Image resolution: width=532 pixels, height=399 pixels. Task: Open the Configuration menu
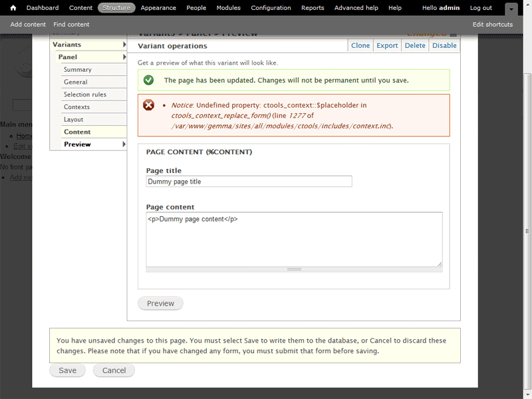coord(271,7)
